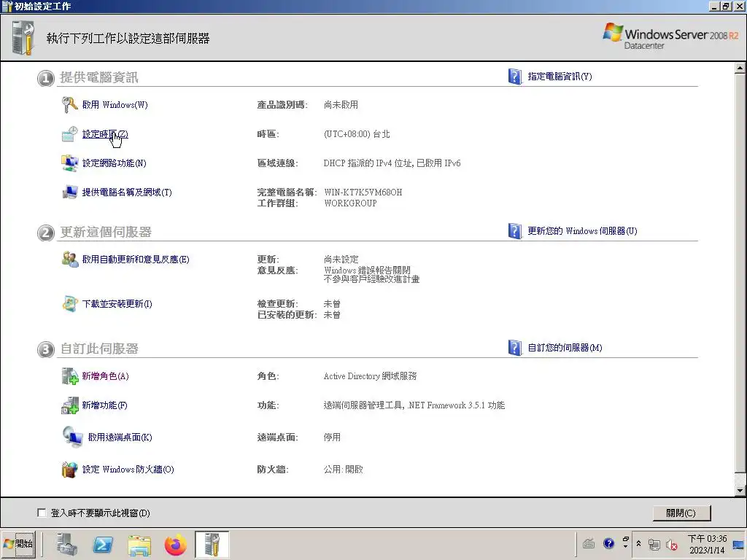747x560 pixels.
Task: Click 啟用遠端桌面(K) link
Action: coord(120,437)
